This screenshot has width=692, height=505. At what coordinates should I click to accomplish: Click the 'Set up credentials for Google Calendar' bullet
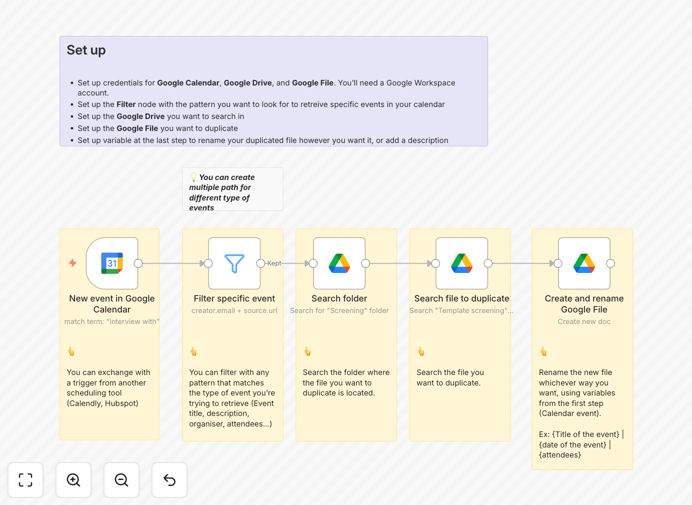point(266,87)
